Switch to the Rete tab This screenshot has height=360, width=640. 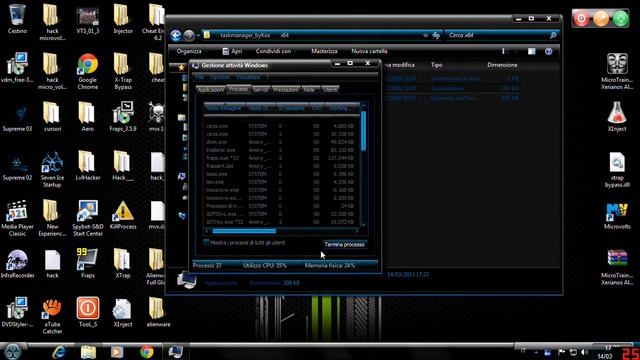click(x=310, y=89)
